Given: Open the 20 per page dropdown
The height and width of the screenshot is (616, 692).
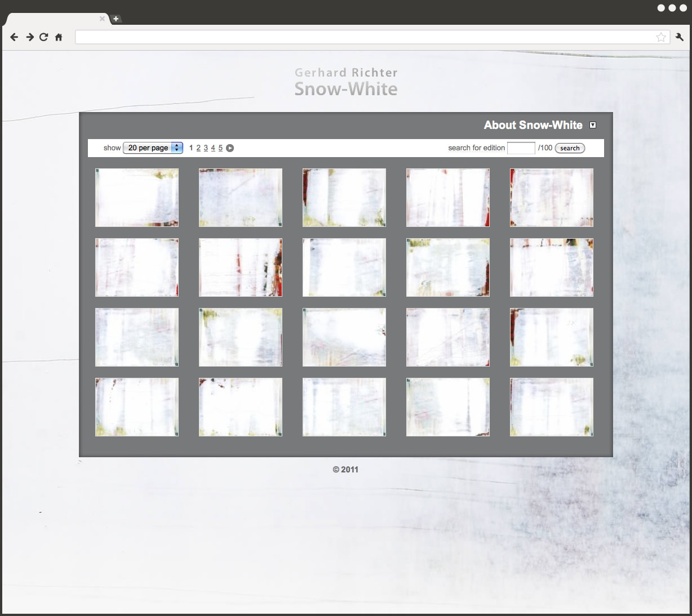Looking at the screenshot, I should pos(153,148).
